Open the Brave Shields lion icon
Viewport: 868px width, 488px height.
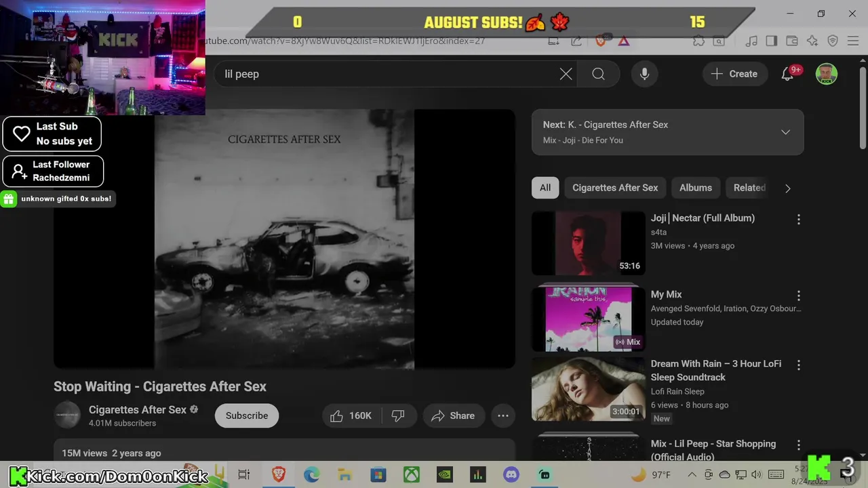(600, 41)
